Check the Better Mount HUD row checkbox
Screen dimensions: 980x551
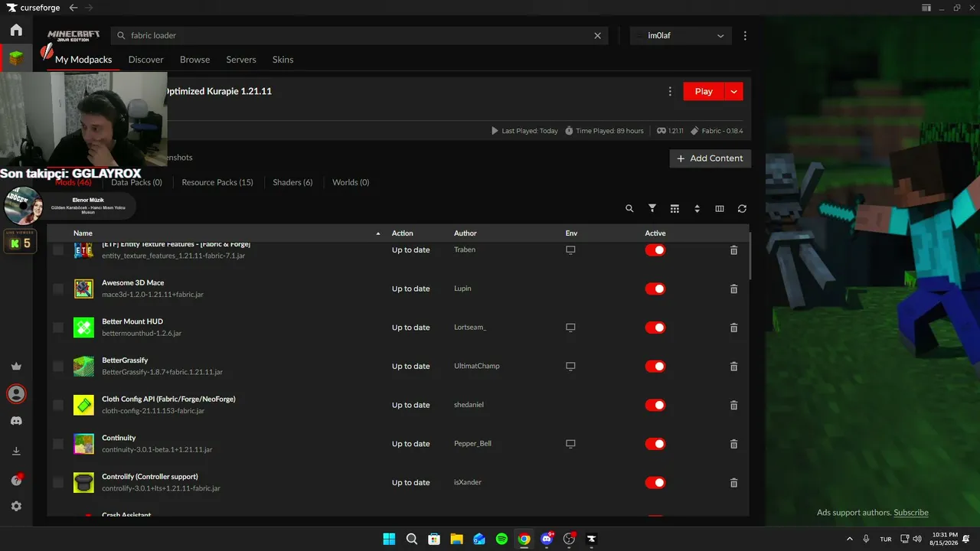click(x=58, y=328)
